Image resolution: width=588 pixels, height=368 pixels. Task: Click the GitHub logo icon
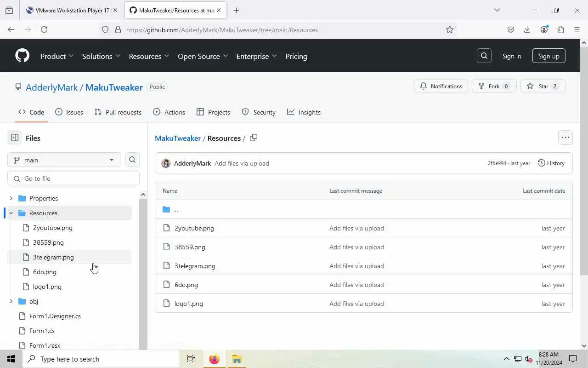tap(22, 56)
